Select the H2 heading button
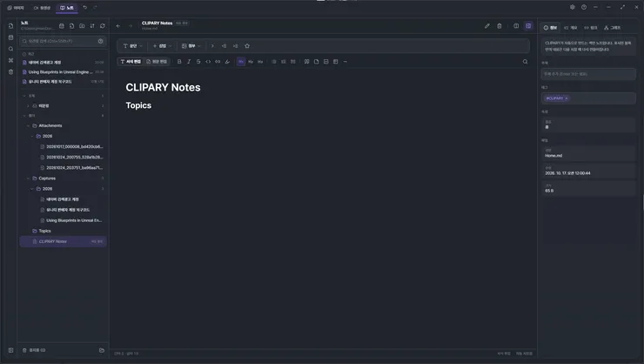 point(251,62)
